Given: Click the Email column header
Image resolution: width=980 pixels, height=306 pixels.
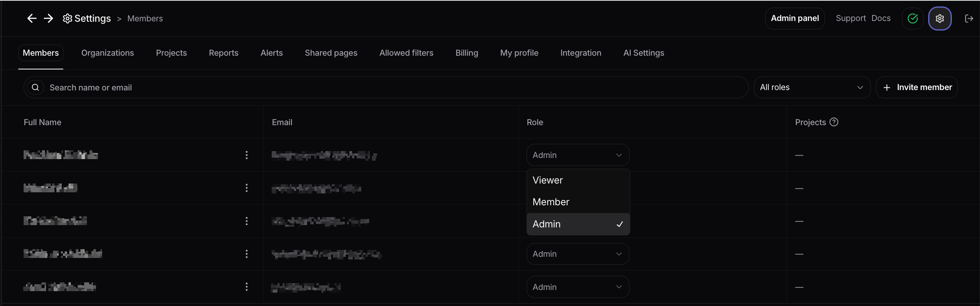Looking at the screenshot, I should 282,122.
